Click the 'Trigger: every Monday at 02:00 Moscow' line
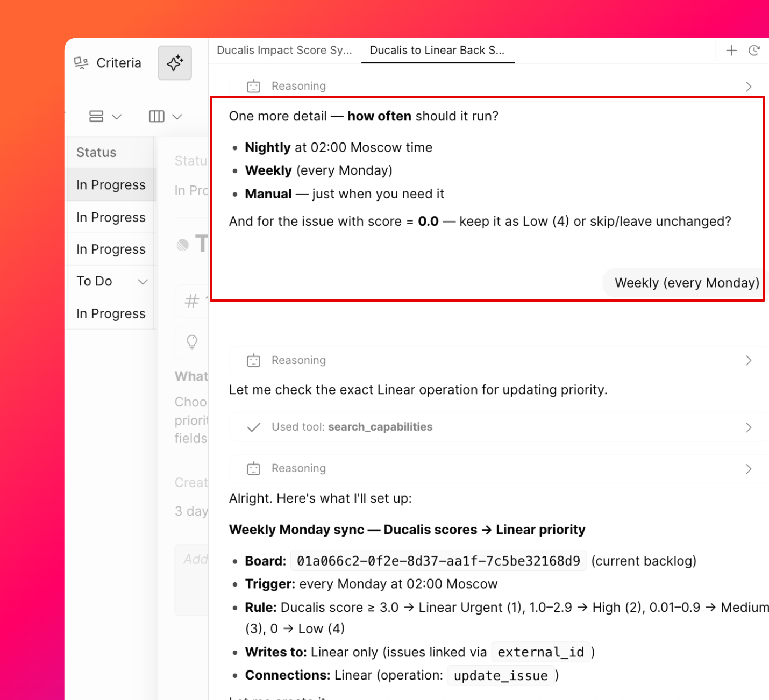Viewport: 769px width, 700px height. pyautogui.click(x=371, y=584)
